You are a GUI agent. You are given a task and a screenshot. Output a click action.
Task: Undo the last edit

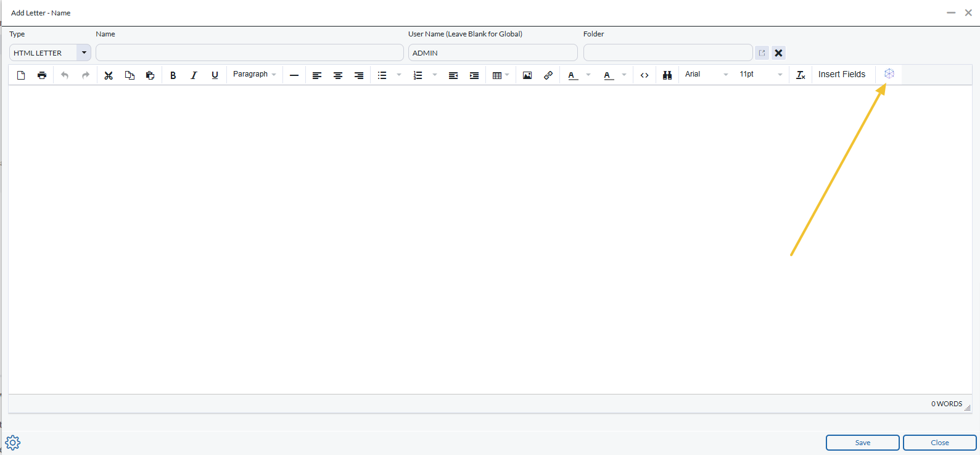pyautogui.click(x=65, y=75)
